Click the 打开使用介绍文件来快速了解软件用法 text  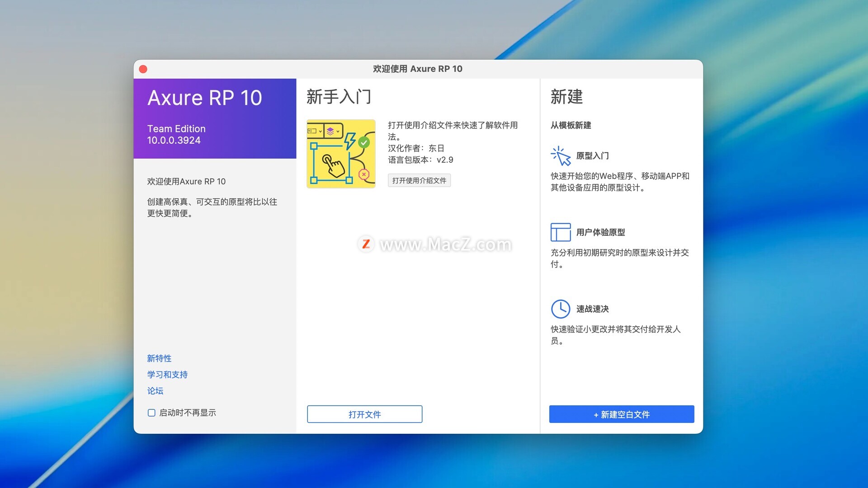coord(453,131)
